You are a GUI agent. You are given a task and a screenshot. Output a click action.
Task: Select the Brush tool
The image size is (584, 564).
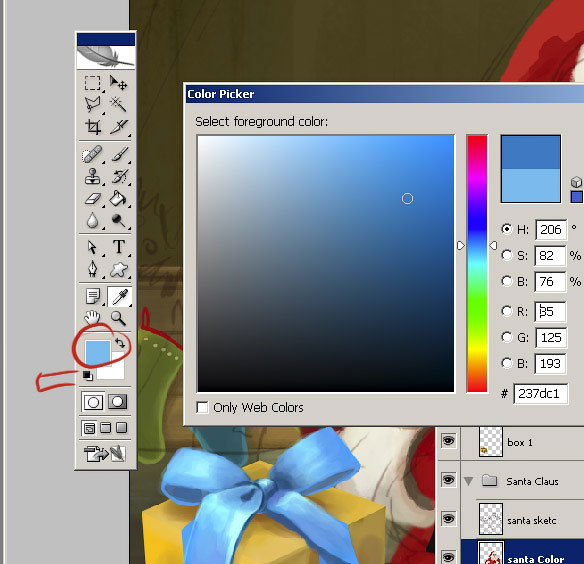119,154
